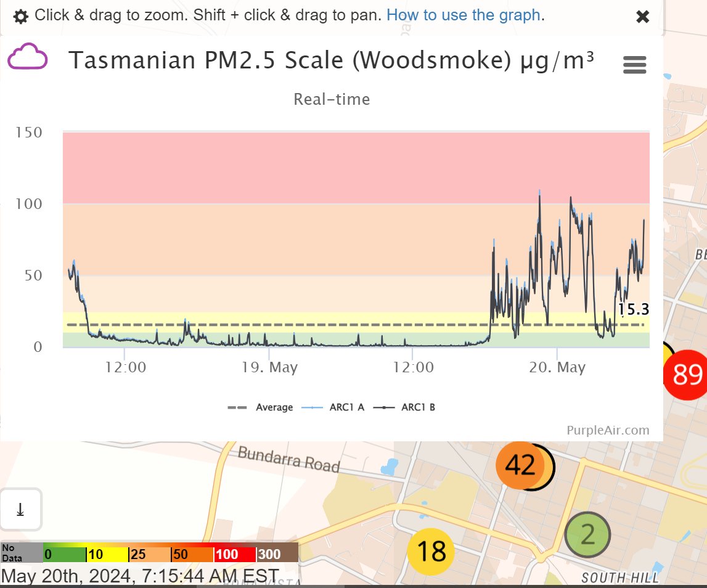Click the Real-time subtitle
The image size is (707, 588).
tap(332, 99)
